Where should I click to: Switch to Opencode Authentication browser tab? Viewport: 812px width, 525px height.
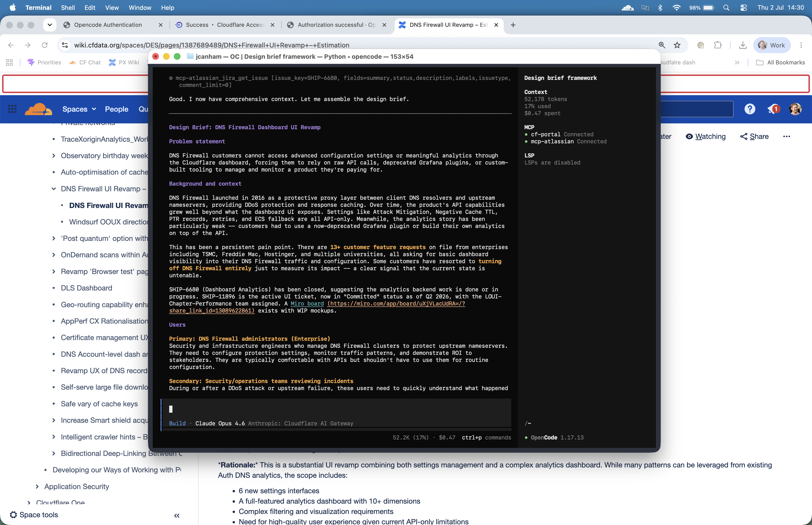point(113,25)
